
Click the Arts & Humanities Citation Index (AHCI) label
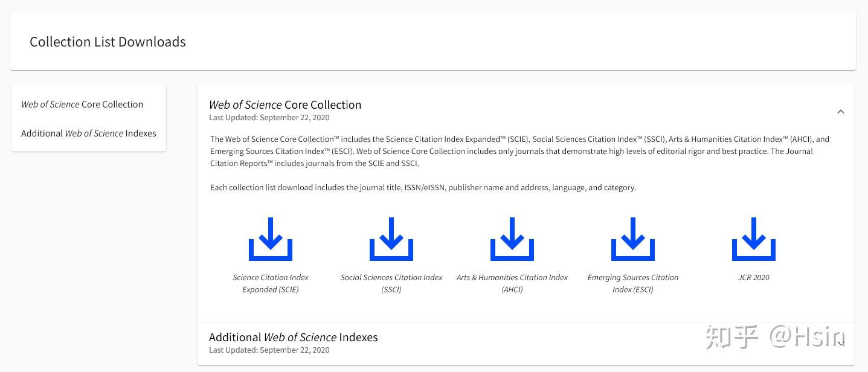(x=512, y=283)
